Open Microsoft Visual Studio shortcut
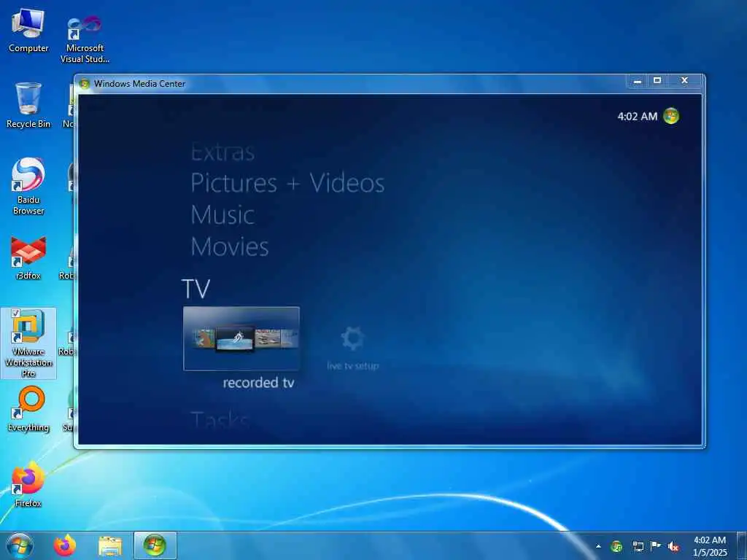 85,39
